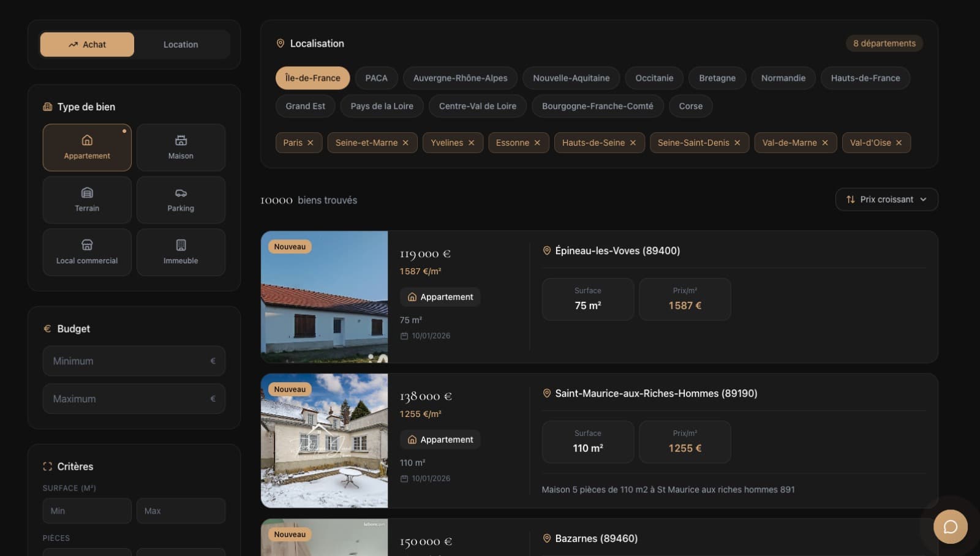Switch to the Location mode
The height and width of the screenshot is (556, 980).
tap(181, 44)
